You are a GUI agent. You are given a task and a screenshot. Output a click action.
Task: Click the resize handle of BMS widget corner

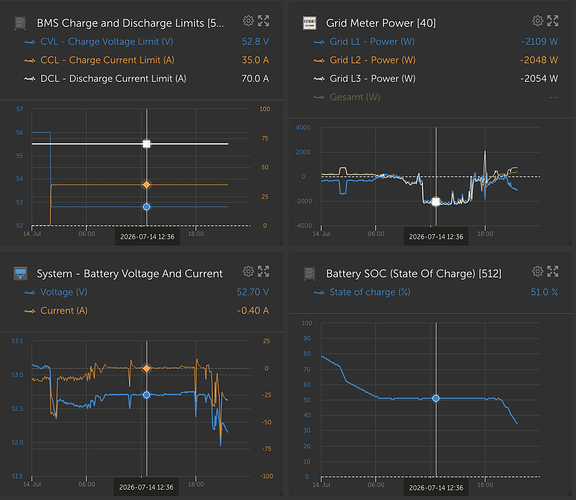(x=280, y=242)
